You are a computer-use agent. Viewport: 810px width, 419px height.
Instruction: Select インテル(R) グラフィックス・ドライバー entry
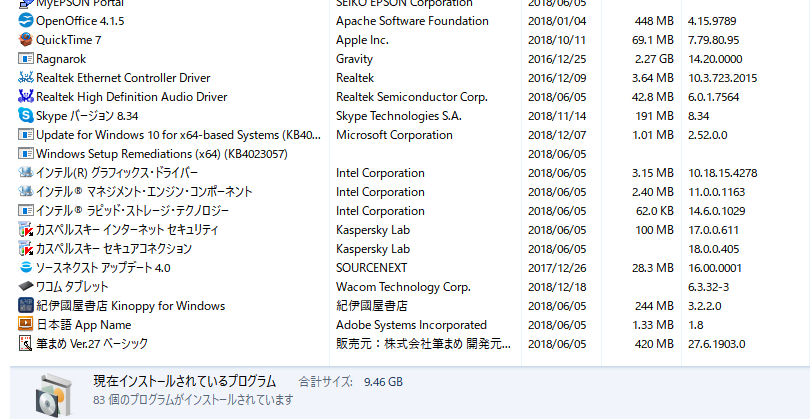coord(117,173)
